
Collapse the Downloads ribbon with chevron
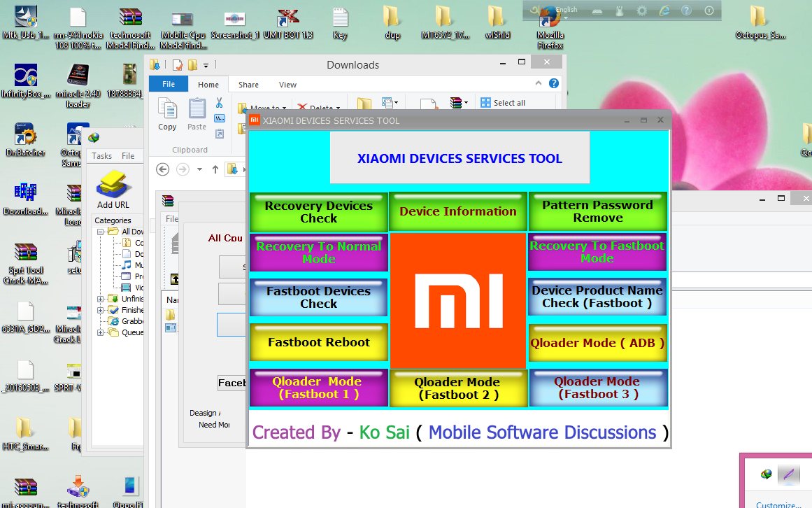point(539,83)
